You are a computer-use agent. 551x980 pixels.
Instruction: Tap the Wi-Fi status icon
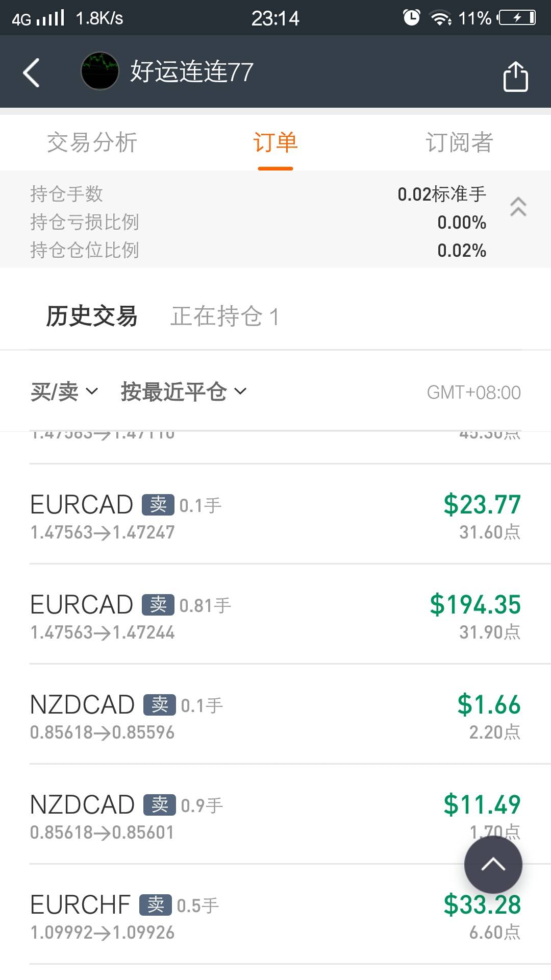440,18
